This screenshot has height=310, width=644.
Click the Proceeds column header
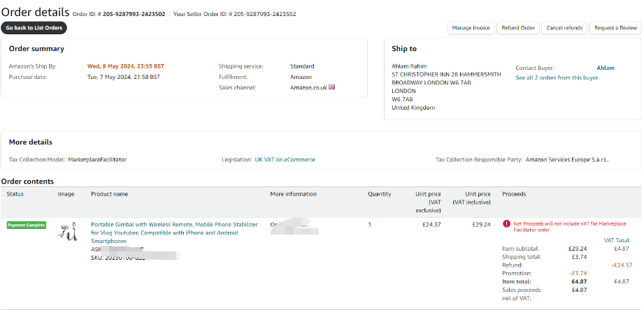(514, 194)
